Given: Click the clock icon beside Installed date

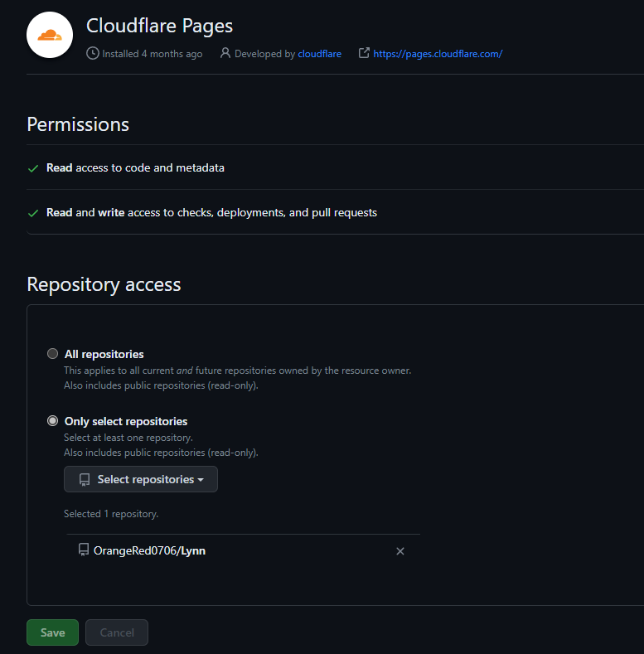Looking at the screenshot, I should [x=92, y=54].
